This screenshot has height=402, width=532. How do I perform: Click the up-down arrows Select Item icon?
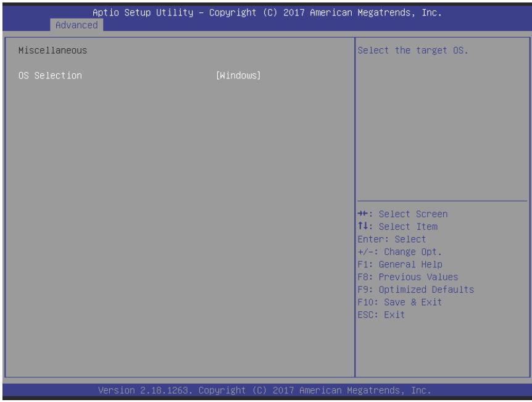point(363,226)
